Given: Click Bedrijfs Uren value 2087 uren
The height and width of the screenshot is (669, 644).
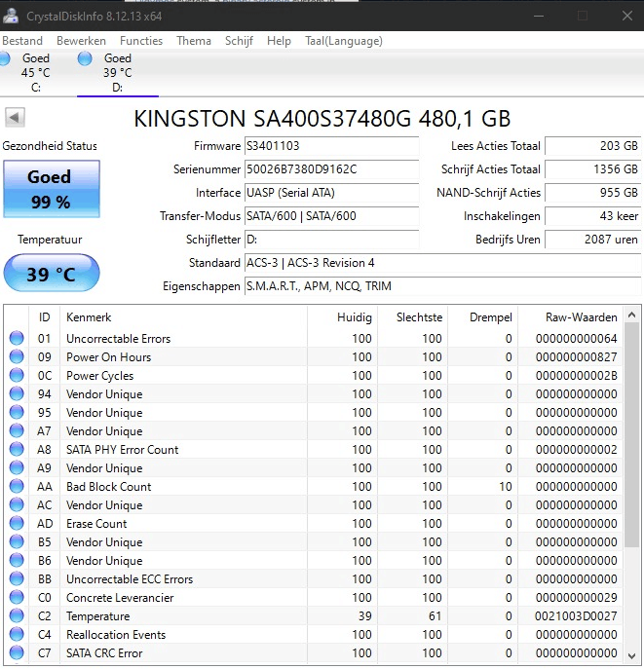Looking at the screenshot, I should coord(592,240).
